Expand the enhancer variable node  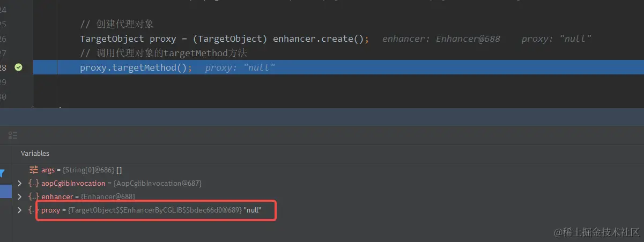click(x=20, y=196)
